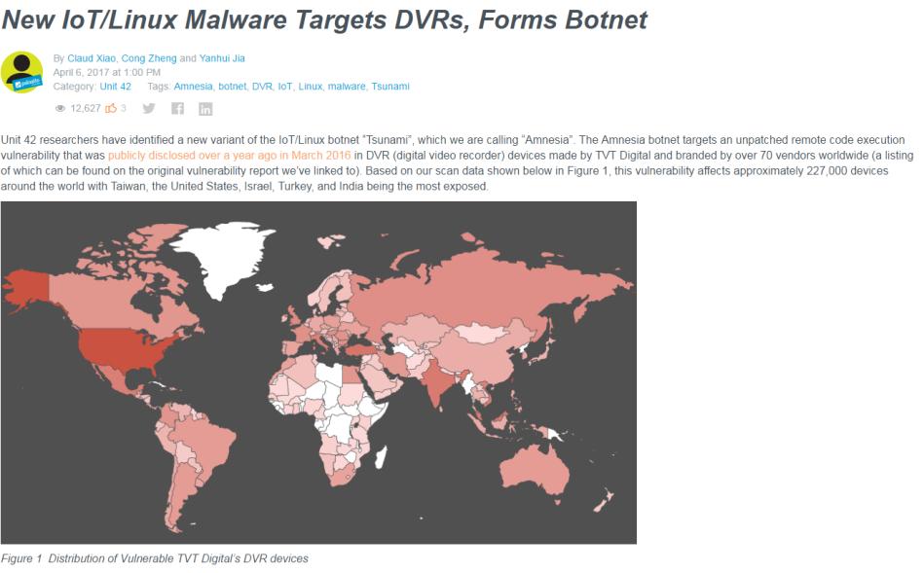The width and height of the screenshot is (924, 573).
Task: Click the author avatar image
Action: click(21, 72)
